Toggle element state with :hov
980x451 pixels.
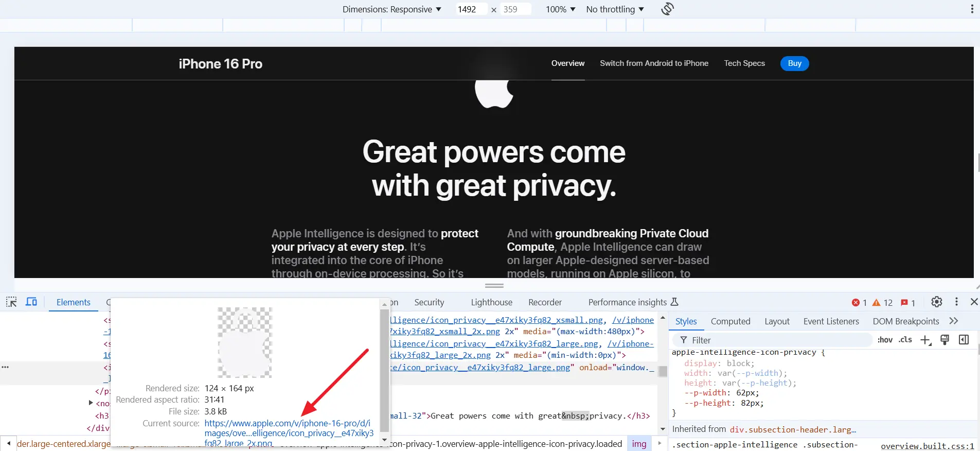point(885,340)
